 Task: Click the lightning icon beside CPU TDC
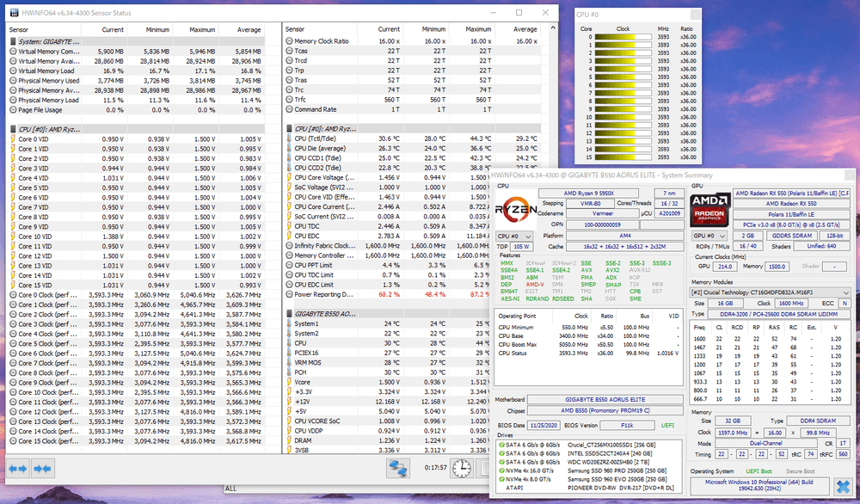(x=289, y=226)
